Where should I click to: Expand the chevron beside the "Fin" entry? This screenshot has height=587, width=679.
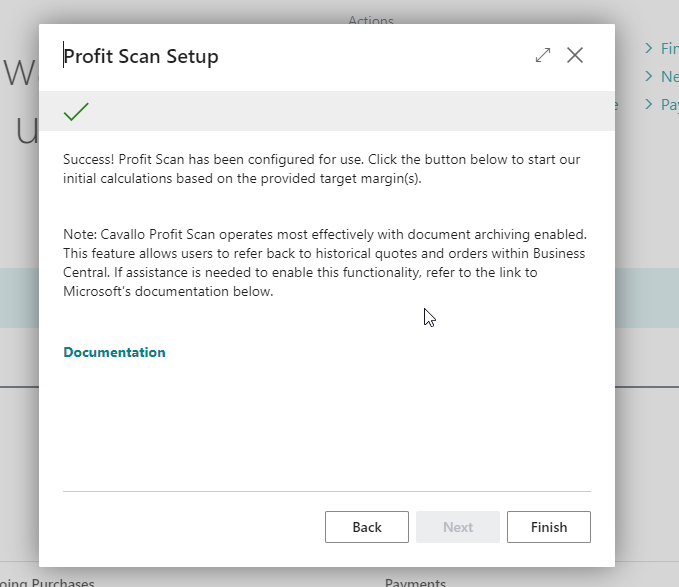point(650,47)
